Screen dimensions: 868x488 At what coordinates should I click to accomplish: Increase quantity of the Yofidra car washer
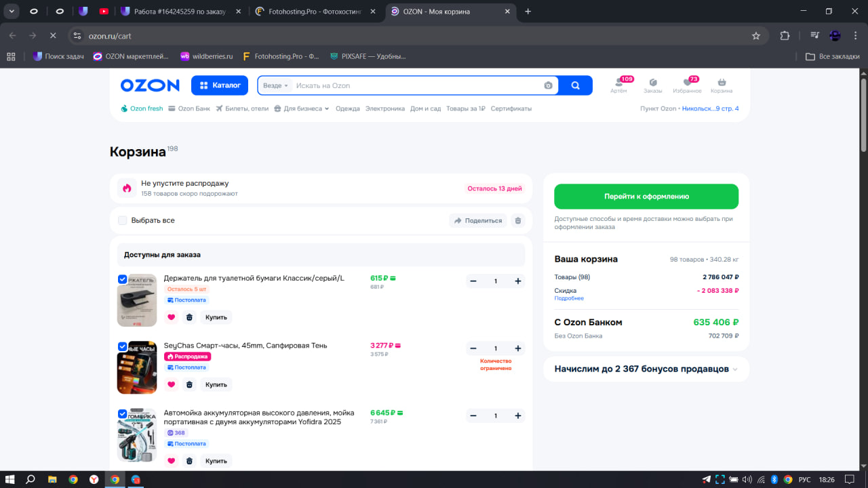517,415
